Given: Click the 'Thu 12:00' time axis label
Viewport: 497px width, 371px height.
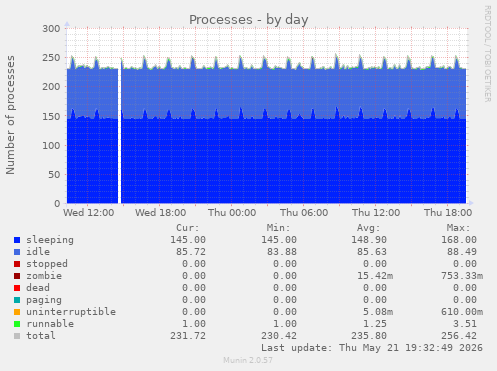Looking at the screenshot, I should point(376,213).
